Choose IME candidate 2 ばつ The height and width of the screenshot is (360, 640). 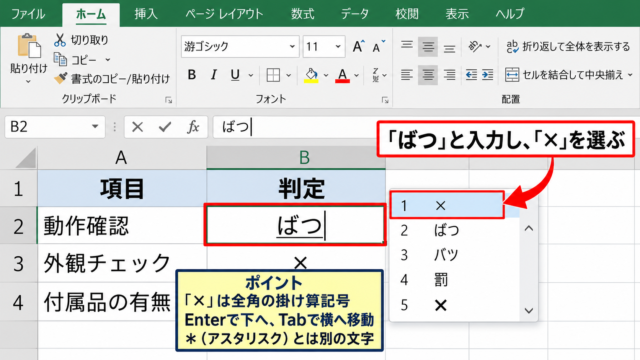tap(455, 230)
